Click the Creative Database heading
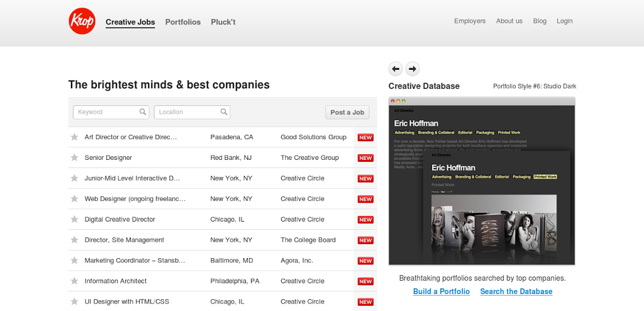The width and height of the screenshot is (644, 311). tap(424, 86)
